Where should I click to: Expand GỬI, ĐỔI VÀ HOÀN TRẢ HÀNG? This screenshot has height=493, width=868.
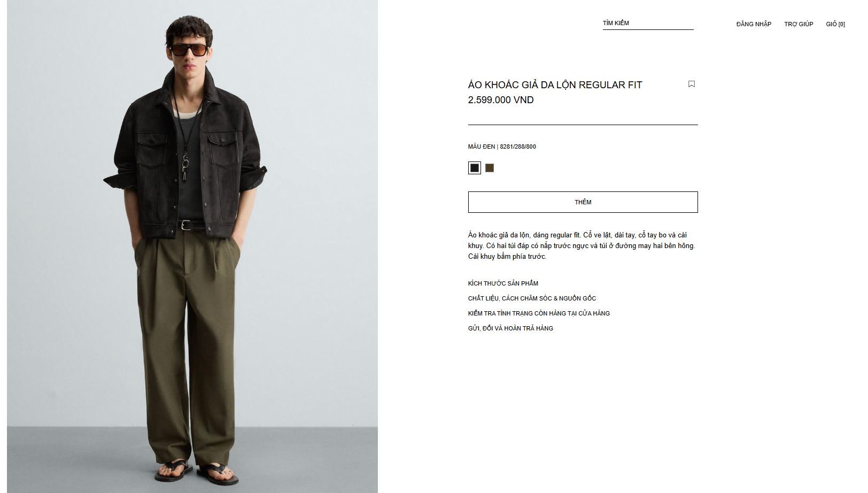pos(510,328)
